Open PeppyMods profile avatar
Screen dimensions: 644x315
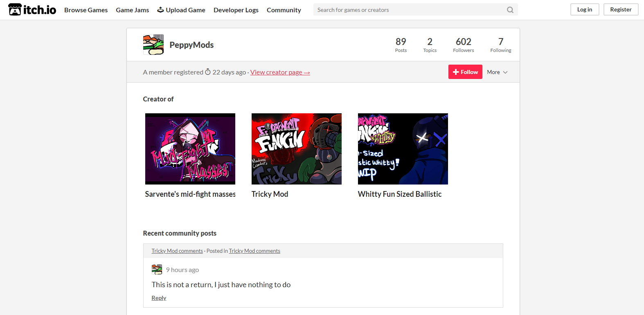point(153,45)
